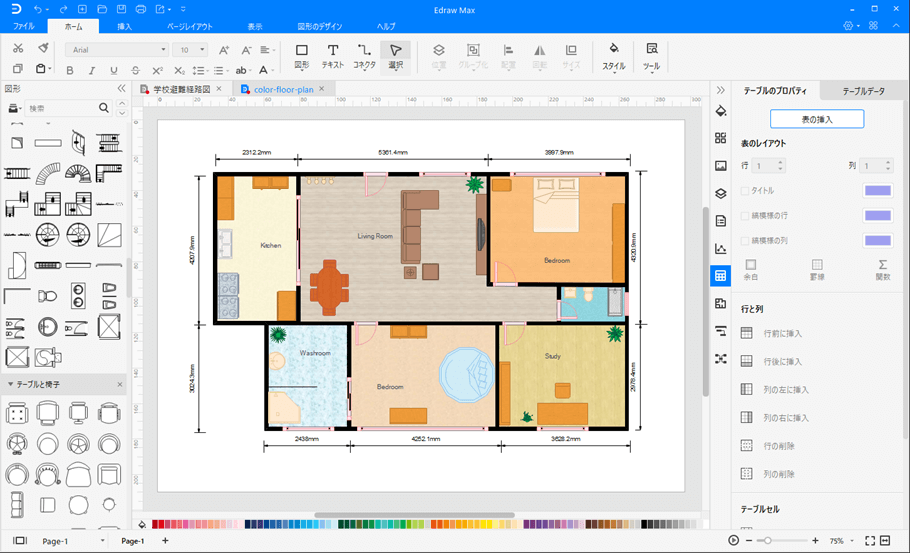Viewport: 910px width, 553px height.
Task: Click the 表の挿入 button
Action: tap(817, 119)
